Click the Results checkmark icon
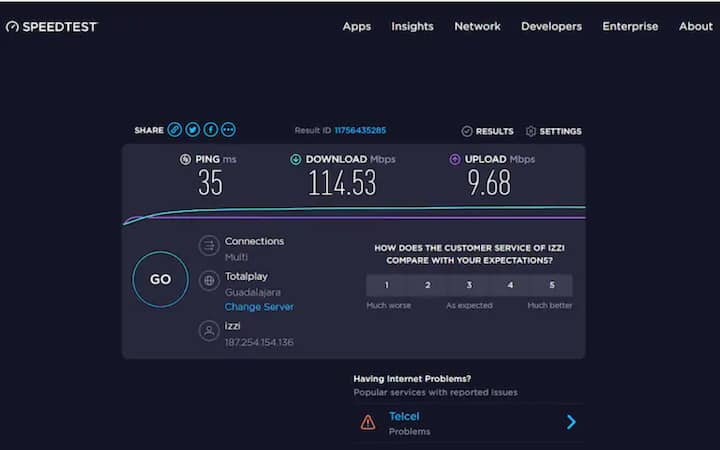Viewport: 720px width, 450px height. (x=467, y=131)
